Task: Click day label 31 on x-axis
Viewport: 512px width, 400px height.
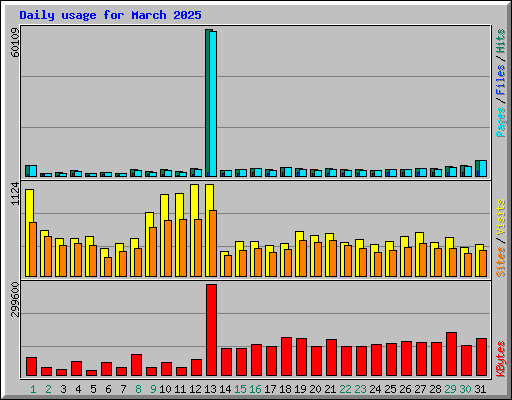Action: (x=480, y=389)
